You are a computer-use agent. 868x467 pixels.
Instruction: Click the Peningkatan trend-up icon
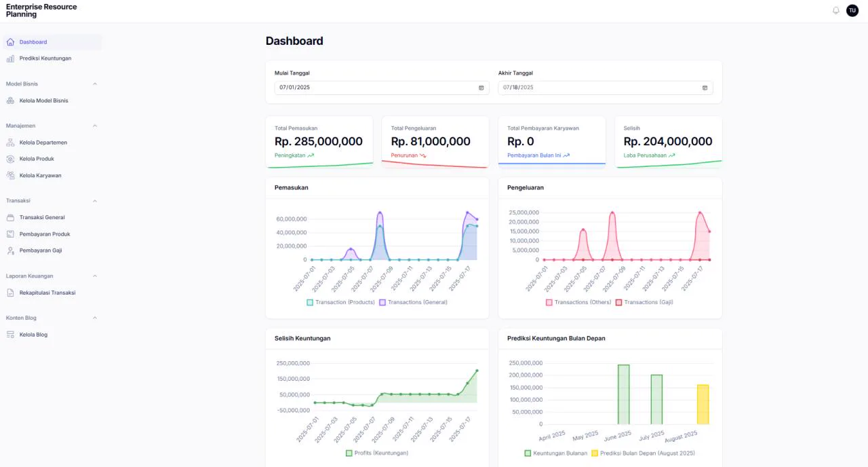311,155
